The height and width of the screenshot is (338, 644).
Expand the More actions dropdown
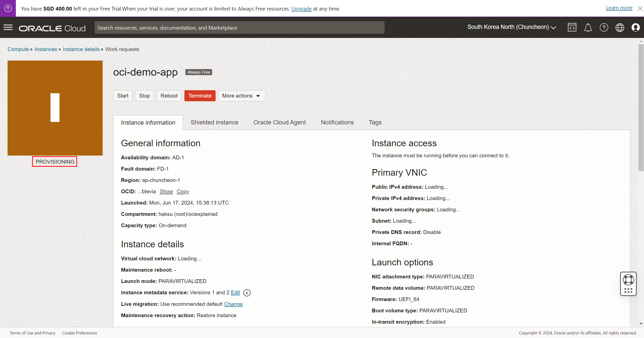tap(242, 96)
